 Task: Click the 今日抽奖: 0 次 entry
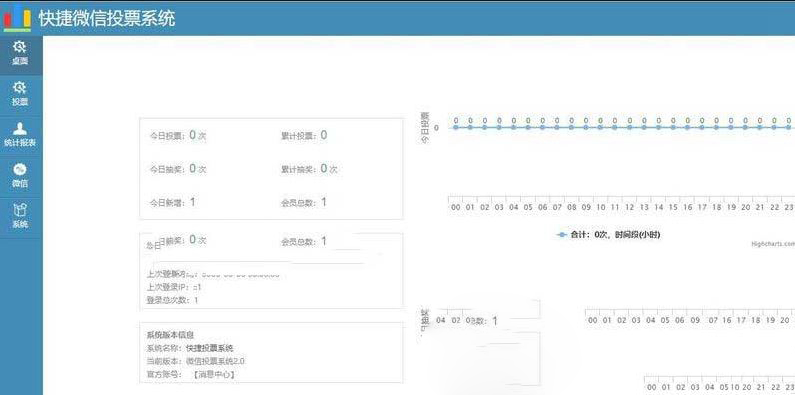coord(177,168)
